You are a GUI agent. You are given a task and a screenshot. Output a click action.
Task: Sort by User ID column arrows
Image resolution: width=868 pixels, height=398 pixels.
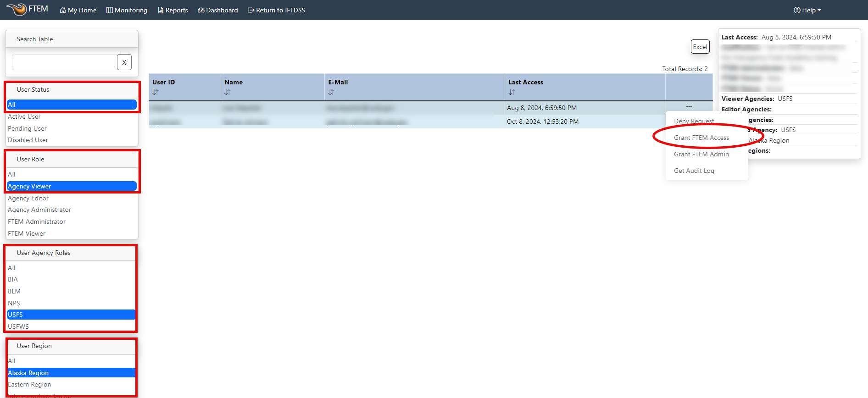coord(156,92)
